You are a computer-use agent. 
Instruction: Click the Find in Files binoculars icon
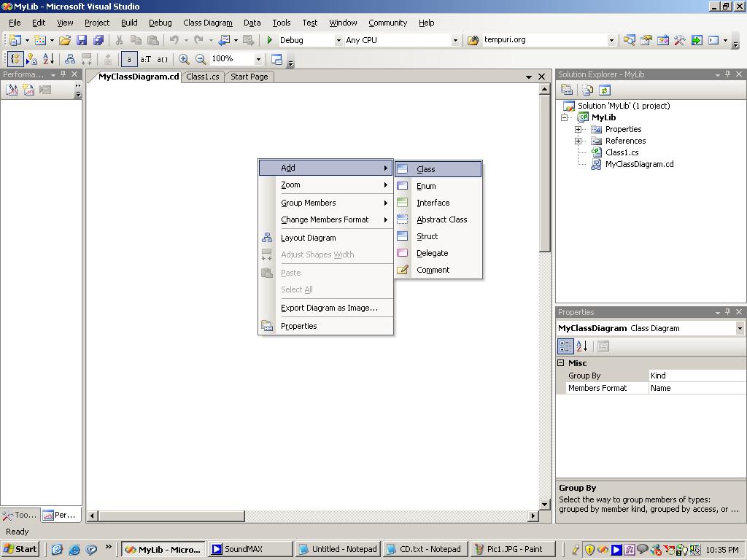coord(473,40)
